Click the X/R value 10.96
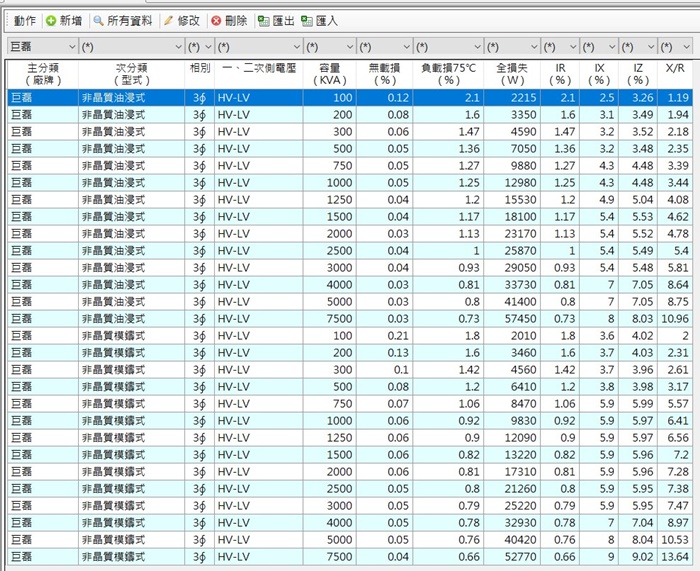The width and height of the screenshot is (700, 571). [x=675, y=319]
